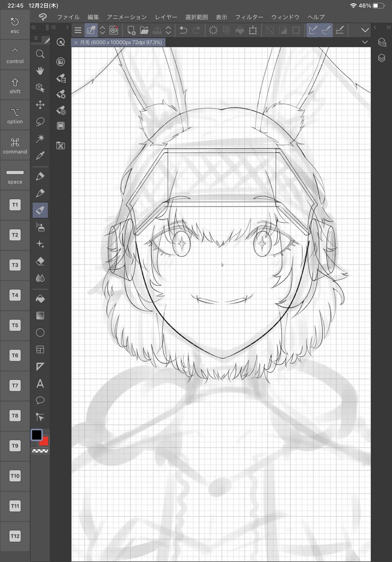Toggle the shift modifier key
The height and width of the screenshot is (562, 392).
15,85
